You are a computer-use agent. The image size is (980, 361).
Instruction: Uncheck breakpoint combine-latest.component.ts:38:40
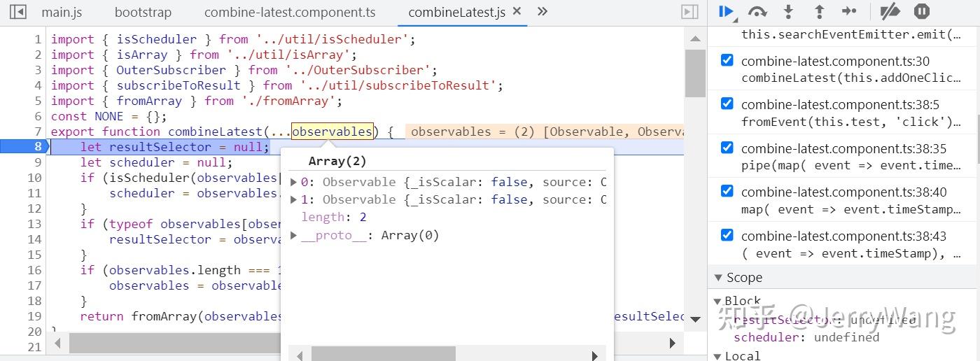click(727, 191)
